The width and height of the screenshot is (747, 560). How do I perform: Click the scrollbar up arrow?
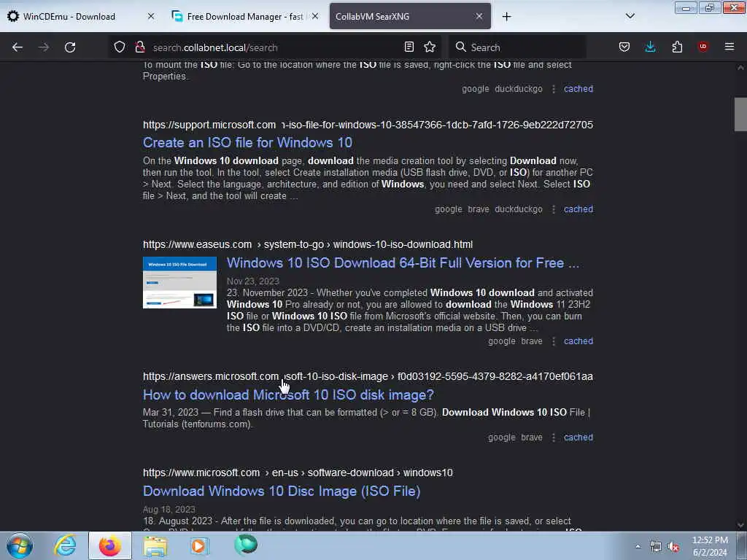tap(740, 68)
